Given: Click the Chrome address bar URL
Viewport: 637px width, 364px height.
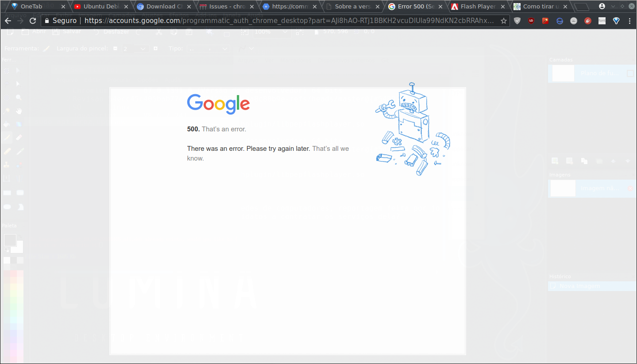Looking at the screenshot, I should [x=289, y=21].
